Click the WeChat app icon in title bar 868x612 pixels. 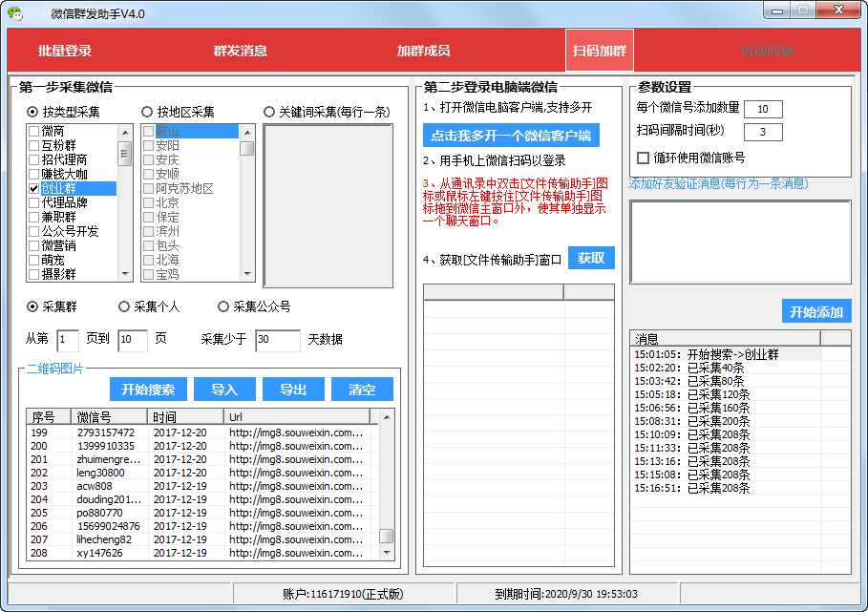15,13
